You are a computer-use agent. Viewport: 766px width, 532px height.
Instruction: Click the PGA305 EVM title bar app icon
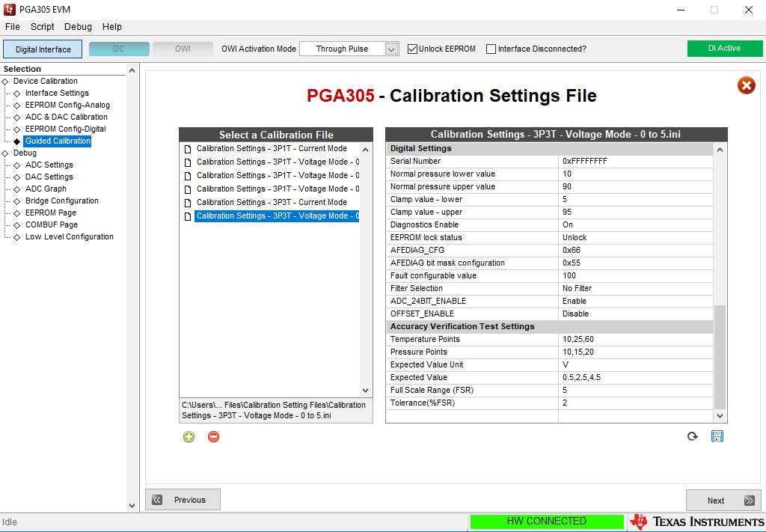(x=9, y=9)
